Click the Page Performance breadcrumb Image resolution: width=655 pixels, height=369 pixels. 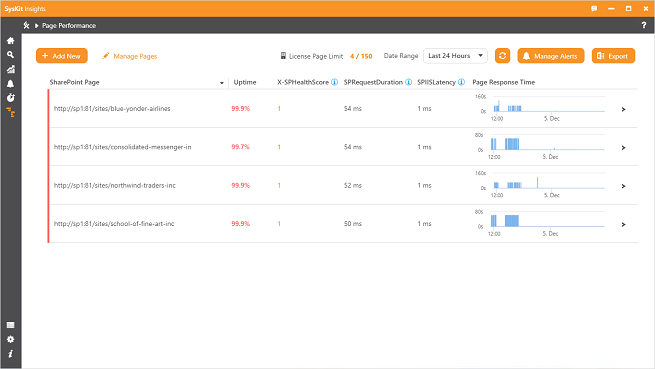pos(69,25)
